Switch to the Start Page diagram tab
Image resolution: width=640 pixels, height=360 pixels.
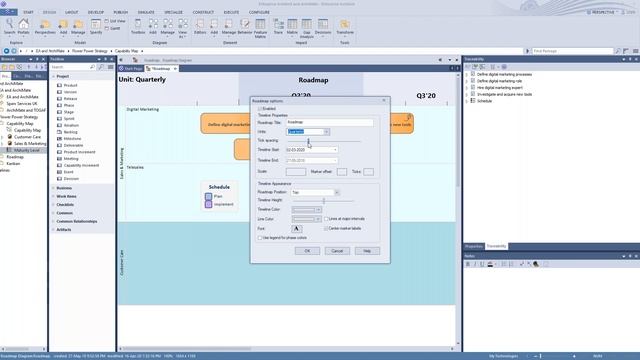131,69
